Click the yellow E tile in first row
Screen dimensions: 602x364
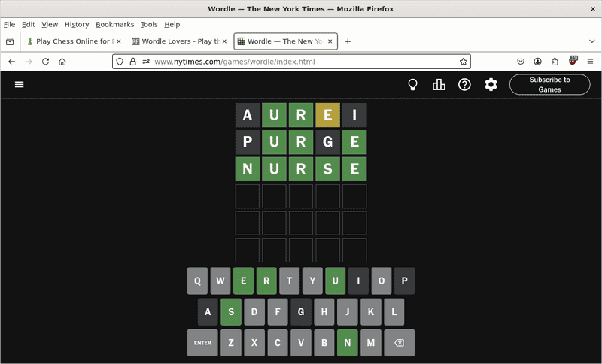(328, 115)
